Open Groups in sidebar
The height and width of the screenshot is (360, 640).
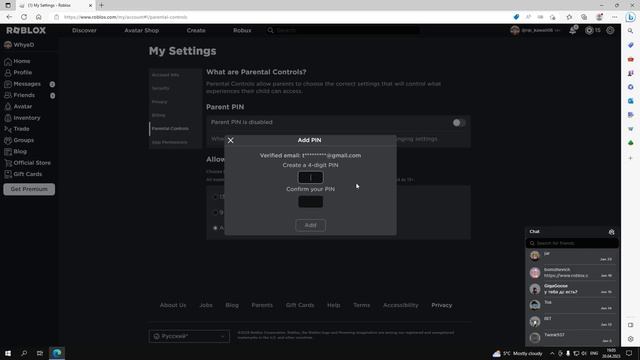pyautogui.click(x=19, y=140)
